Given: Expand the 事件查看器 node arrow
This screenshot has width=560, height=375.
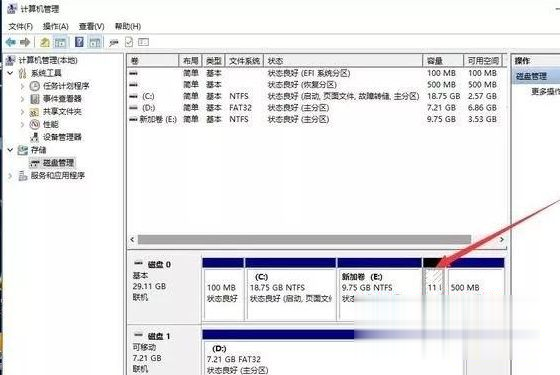Looking at the screenshot, I should point(22,99).
